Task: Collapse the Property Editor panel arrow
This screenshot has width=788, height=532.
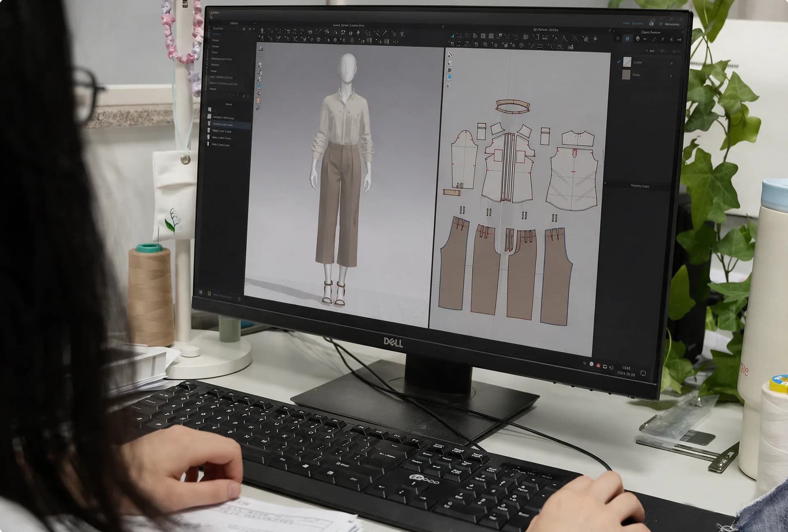Action: pos(605,183)
